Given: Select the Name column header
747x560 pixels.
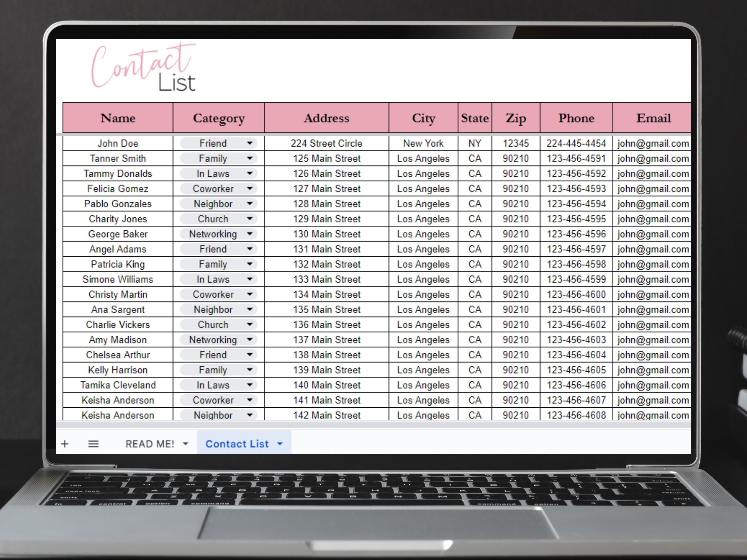Looking at the screenshot, I should [118, 118].
